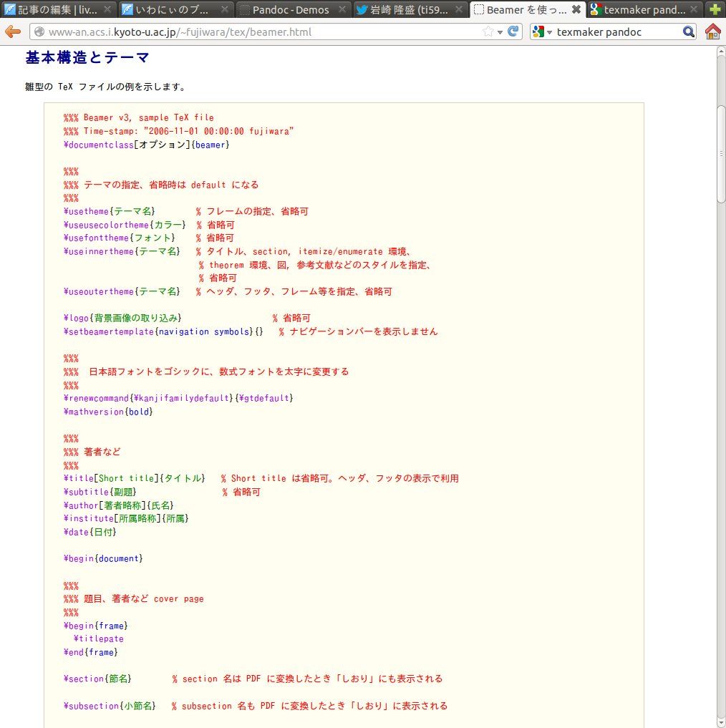Click the ¥useinnertheme{テーマ名} code line
This screenshot has width=726, height=728.
(238, 251)
